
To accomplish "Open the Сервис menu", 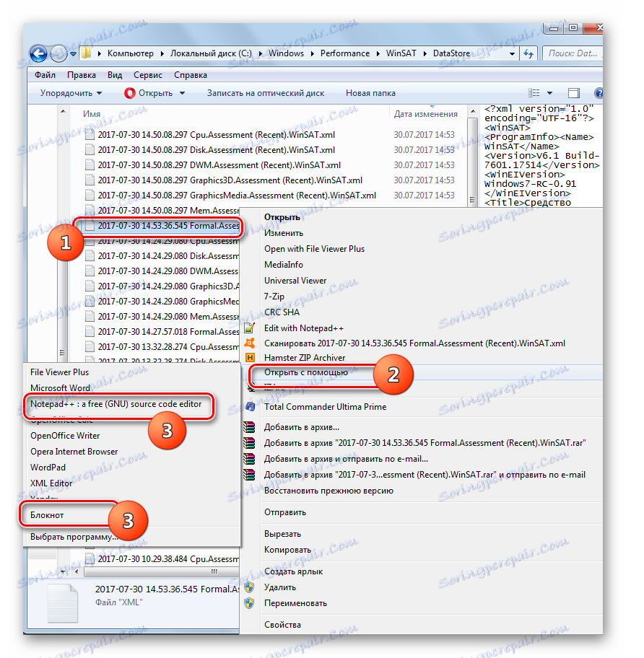I will (148, 75).
